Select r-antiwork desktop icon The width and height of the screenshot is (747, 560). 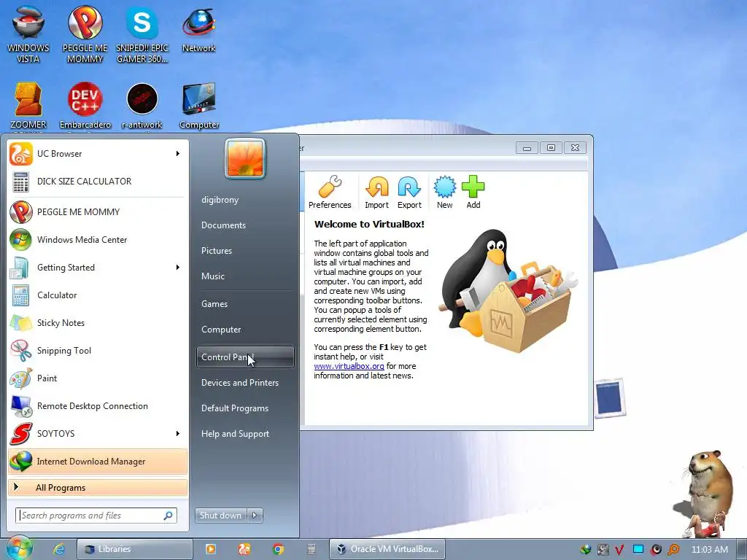[142, 106]
